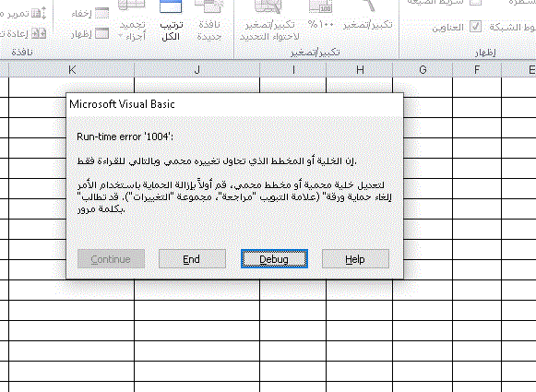Image resolution: width=536 pixels, height=392 pixels.
Task: Set zoom to 100% (١٠٠%)
Action: 320,16
